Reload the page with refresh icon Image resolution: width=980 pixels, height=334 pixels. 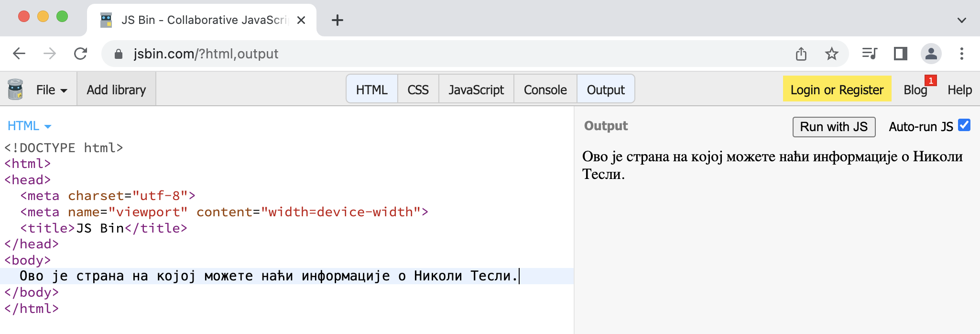tap(80, 54)
